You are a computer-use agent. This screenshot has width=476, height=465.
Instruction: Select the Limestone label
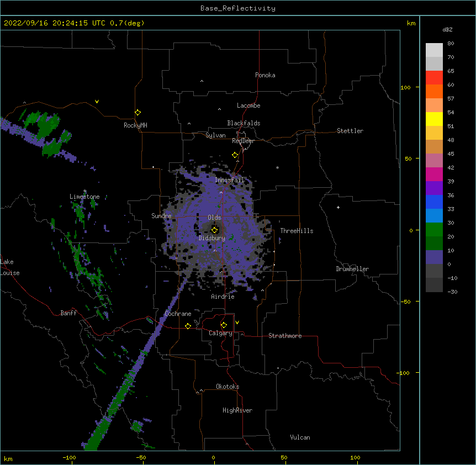(x=84, y=197)
